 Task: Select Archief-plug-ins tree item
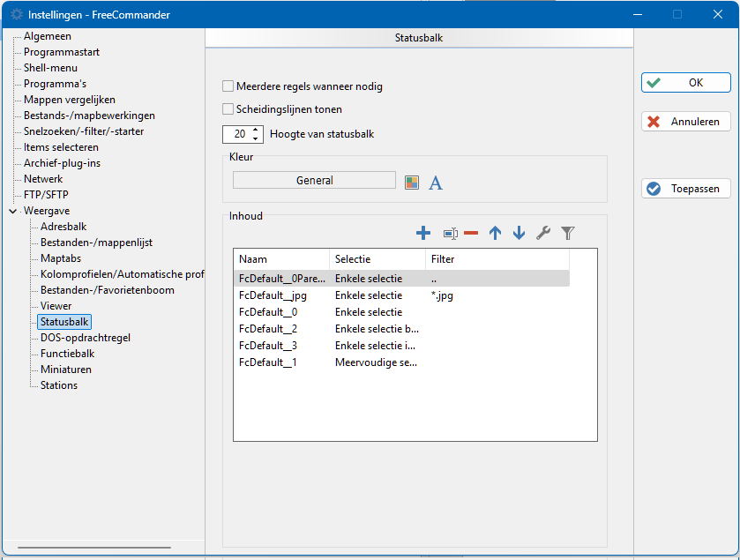click(x=62, y=163)
